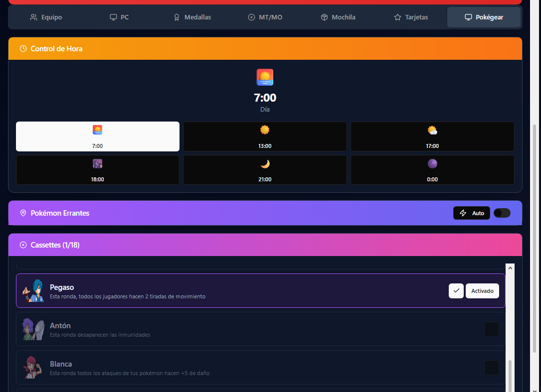Switch to the PC tab
Image resolution: width=541 pixels, height=392 pixels.
point(119,17)
